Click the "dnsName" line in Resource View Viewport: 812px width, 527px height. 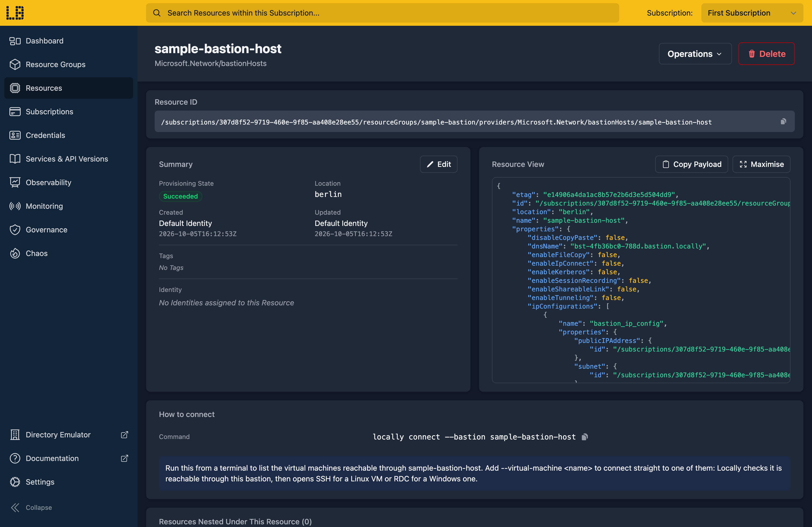(x=618, y=246)
